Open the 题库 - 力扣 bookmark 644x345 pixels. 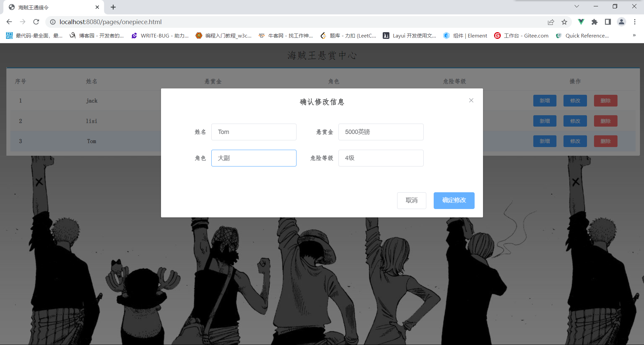[x=348, y=36]
